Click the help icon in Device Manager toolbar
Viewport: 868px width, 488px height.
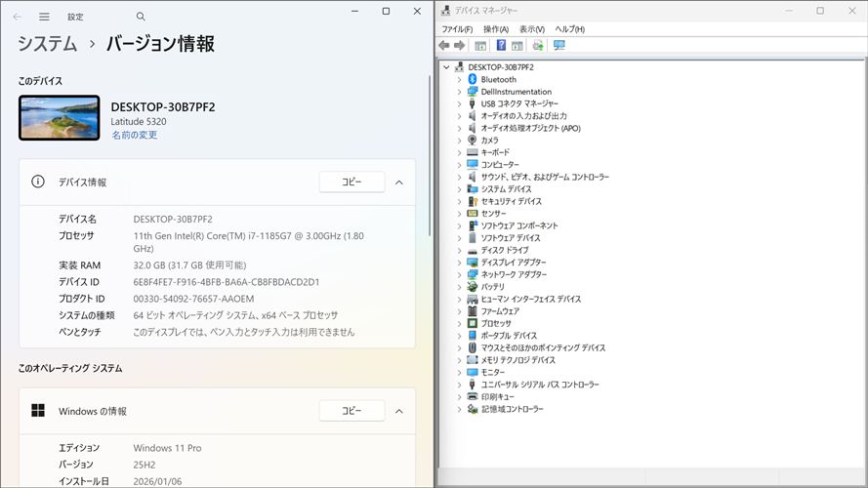[x=501, y=45]
